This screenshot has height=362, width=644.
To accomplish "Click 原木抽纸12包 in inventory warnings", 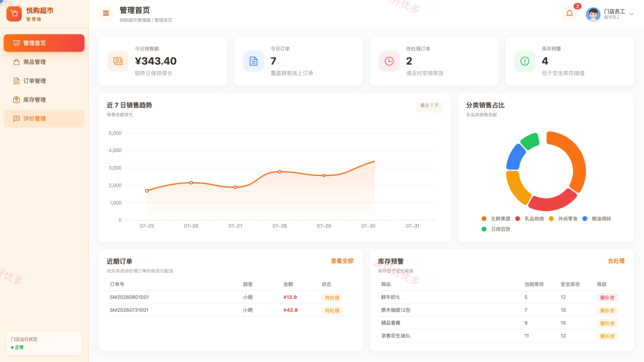I will click(x=396, y=310).
